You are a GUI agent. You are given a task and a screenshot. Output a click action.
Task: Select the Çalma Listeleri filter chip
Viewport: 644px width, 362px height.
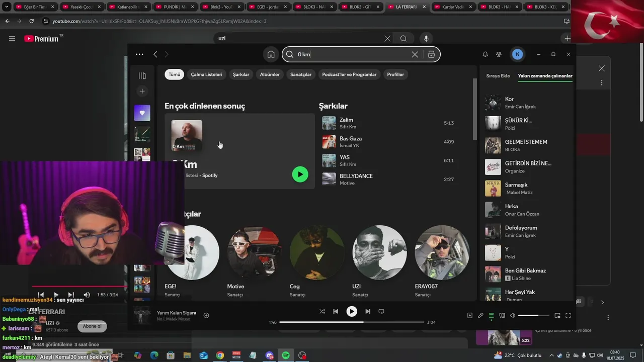[206, 74]
